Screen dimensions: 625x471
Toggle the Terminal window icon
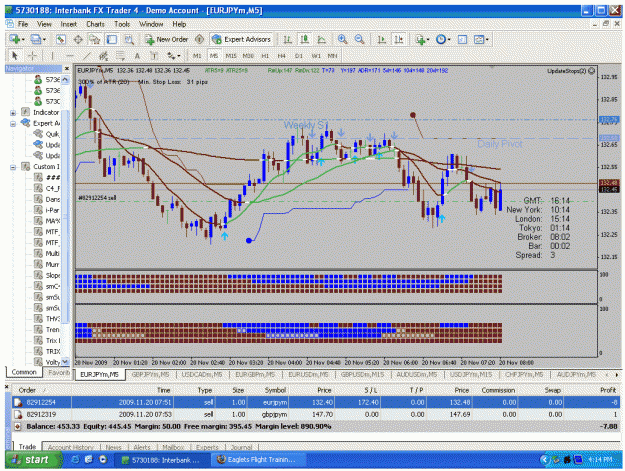tap(112, 39)
